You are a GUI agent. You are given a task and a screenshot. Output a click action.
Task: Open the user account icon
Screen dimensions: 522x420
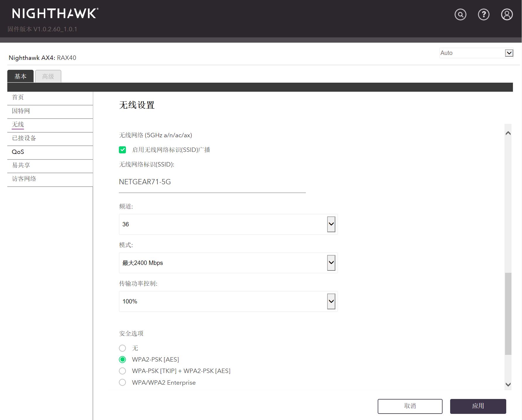507,14
